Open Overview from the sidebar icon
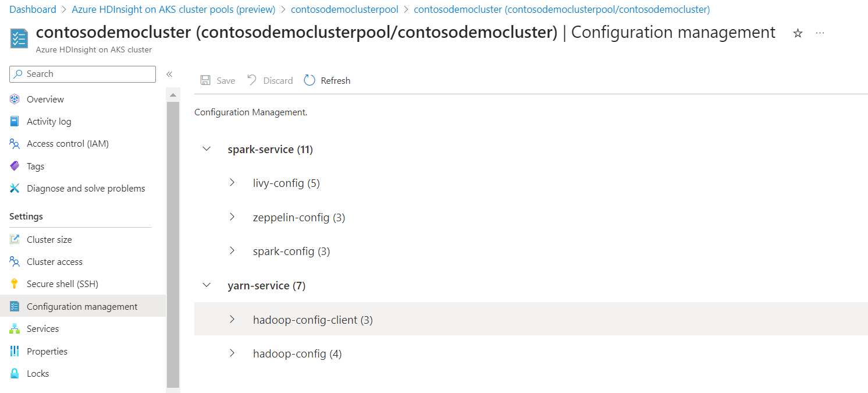868x393 pixels. tap(15, 99)
